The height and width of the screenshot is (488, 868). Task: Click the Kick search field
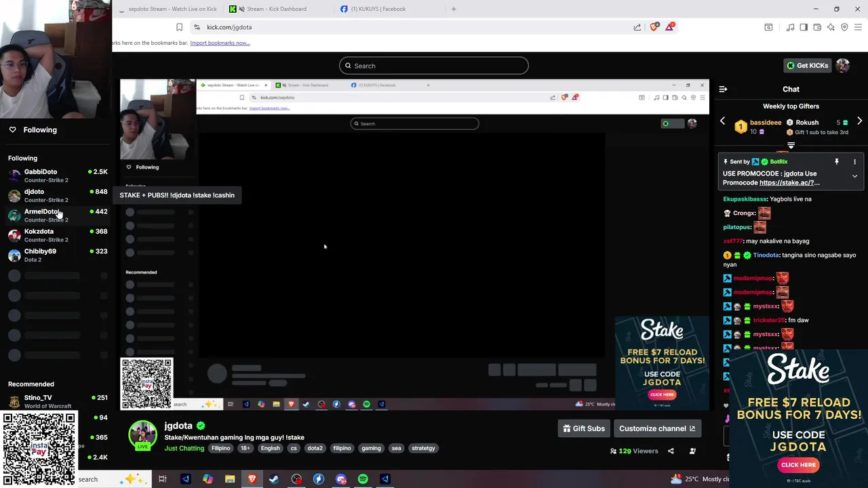coord(434,66)
